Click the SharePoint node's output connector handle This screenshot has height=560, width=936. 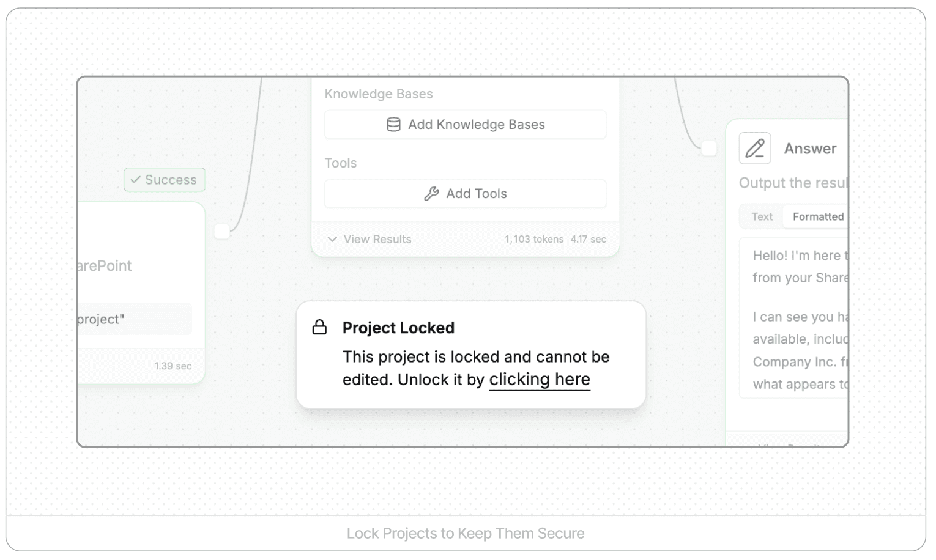[x=222, y=231]
